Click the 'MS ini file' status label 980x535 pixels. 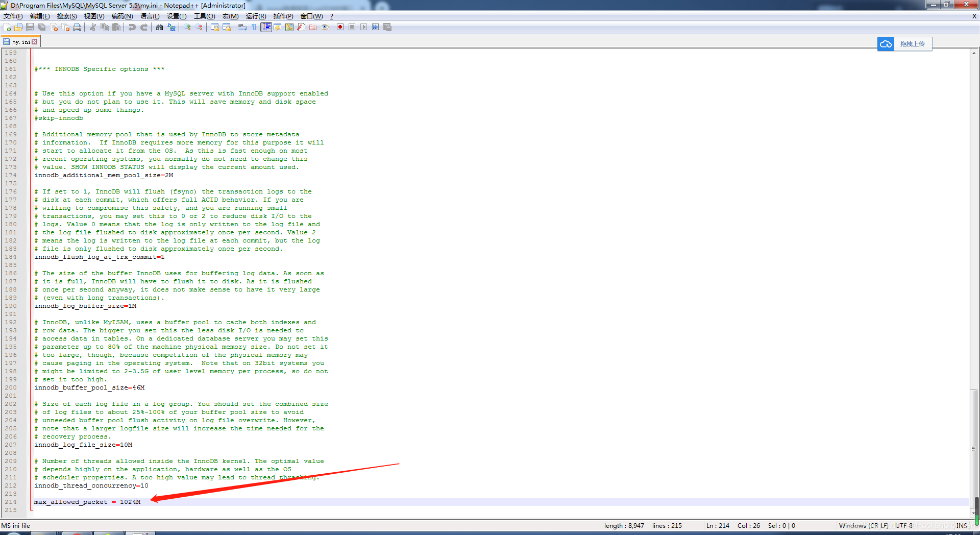coord(16,525)
